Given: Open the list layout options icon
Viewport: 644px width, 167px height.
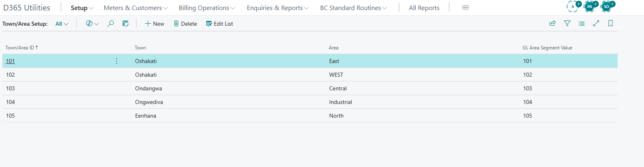Looking at the screenshot, I should click(582, 23).
